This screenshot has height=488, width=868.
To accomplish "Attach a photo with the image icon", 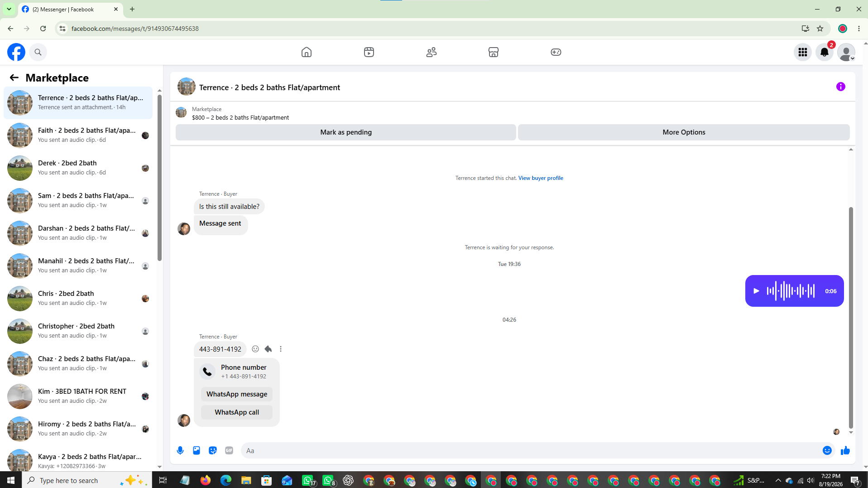I will coord(197,450).
